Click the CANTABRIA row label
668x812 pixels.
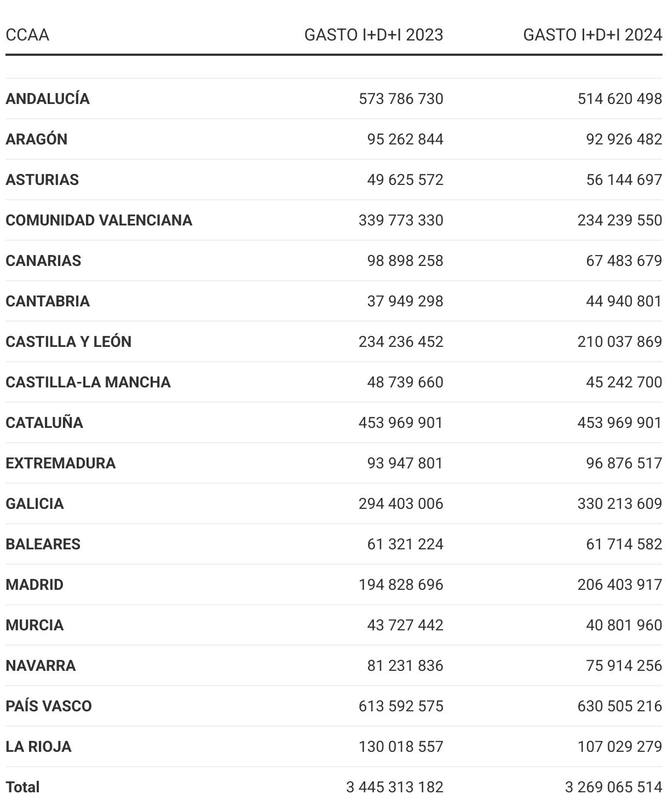[x=48, y=301]
